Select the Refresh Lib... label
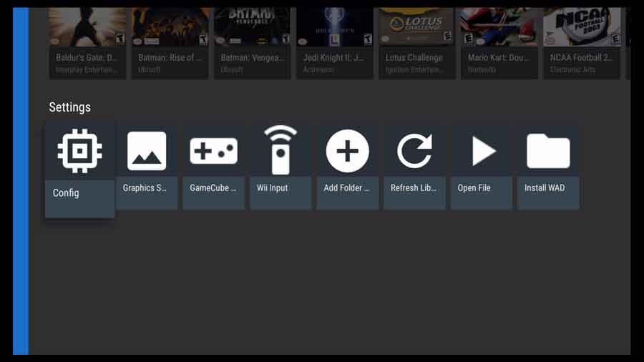This screenshot has height=362, width=644. point(413,188)
